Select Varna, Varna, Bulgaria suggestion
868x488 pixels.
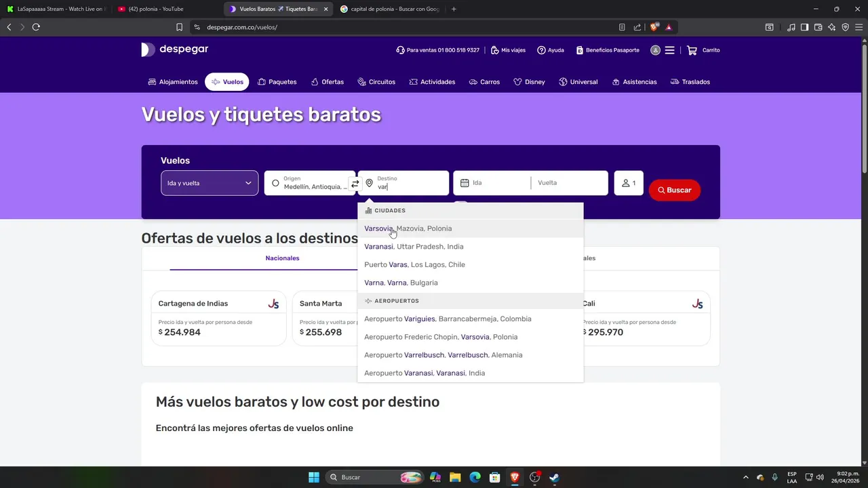point(470,283)
